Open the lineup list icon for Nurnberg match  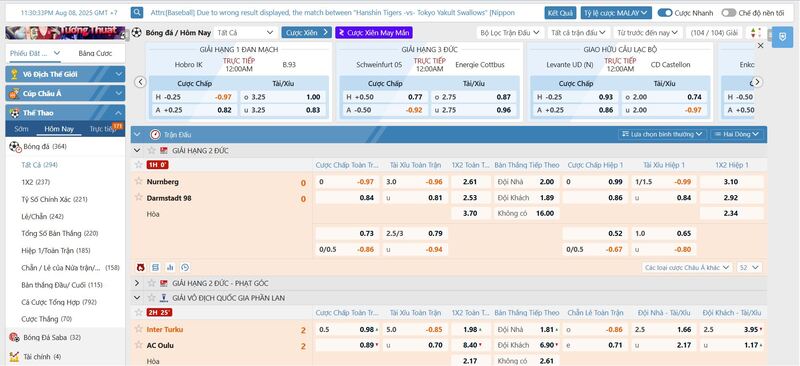coord(155,267)
